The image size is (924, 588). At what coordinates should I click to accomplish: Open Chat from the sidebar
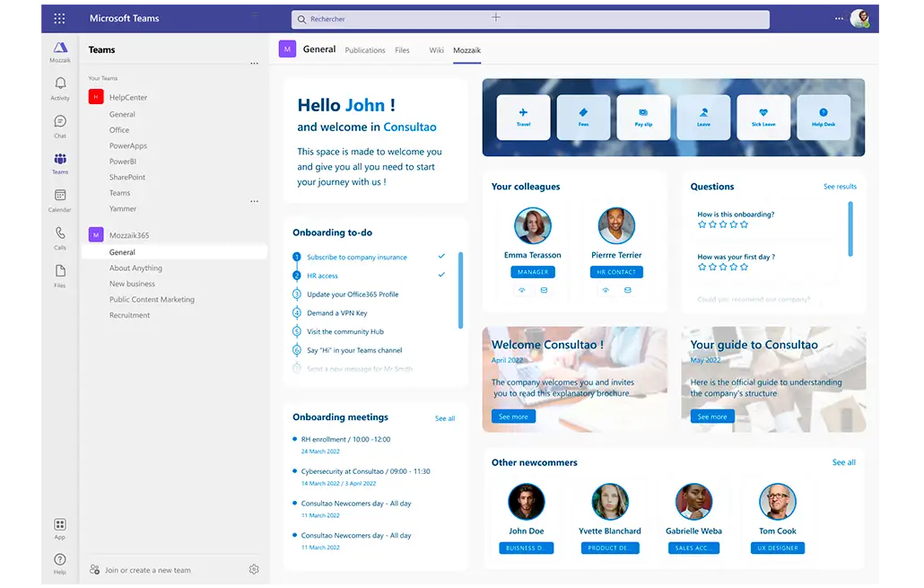tap(60, 127)
